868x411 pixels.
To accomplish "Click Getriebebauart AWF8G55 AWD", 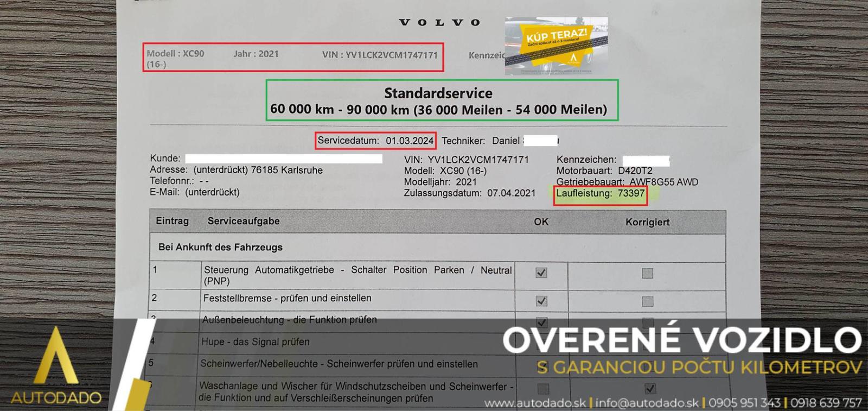I will coord(627,182).
